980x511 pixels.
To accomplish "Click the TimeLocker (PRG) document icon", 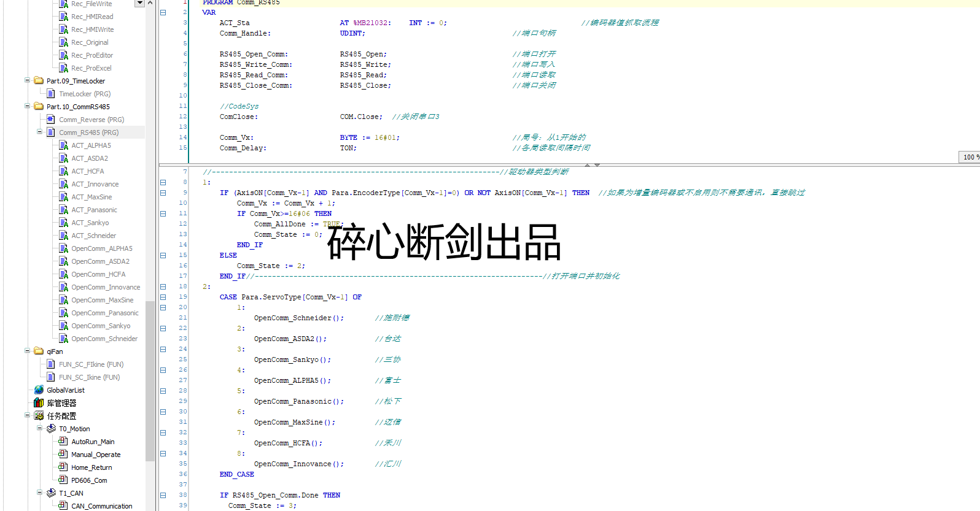I will 51,94.
